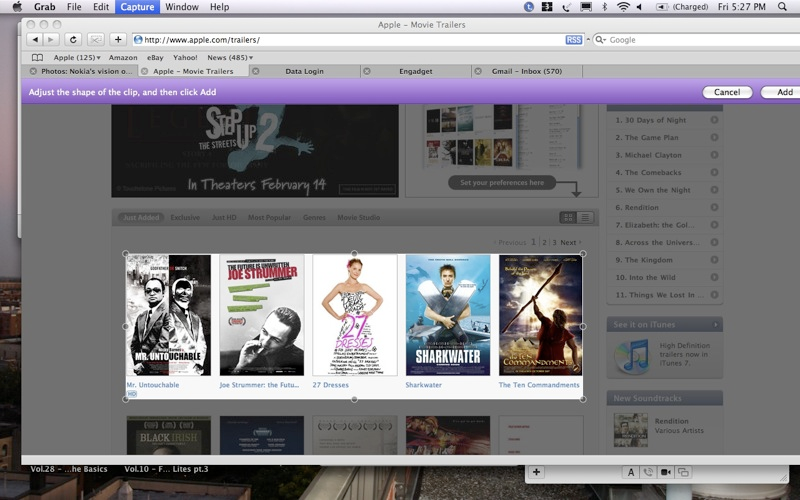Open the Window menu

(x=182, y=7)
